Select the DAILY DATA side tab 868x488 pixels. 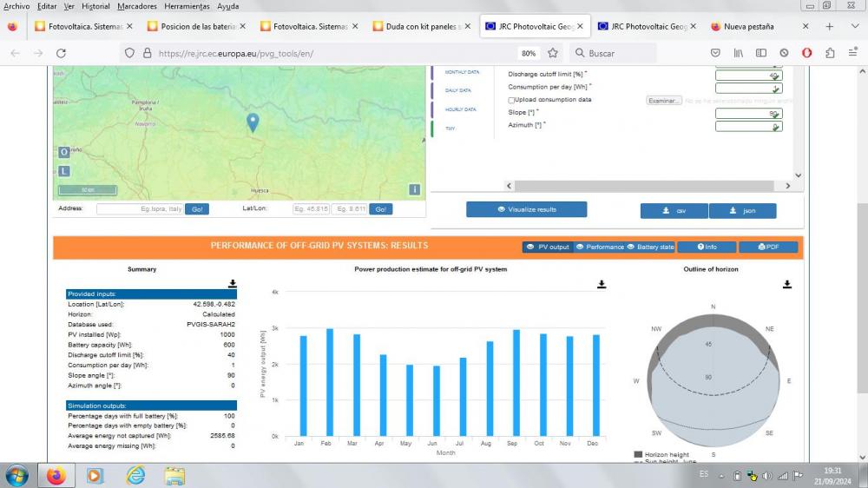457,90
